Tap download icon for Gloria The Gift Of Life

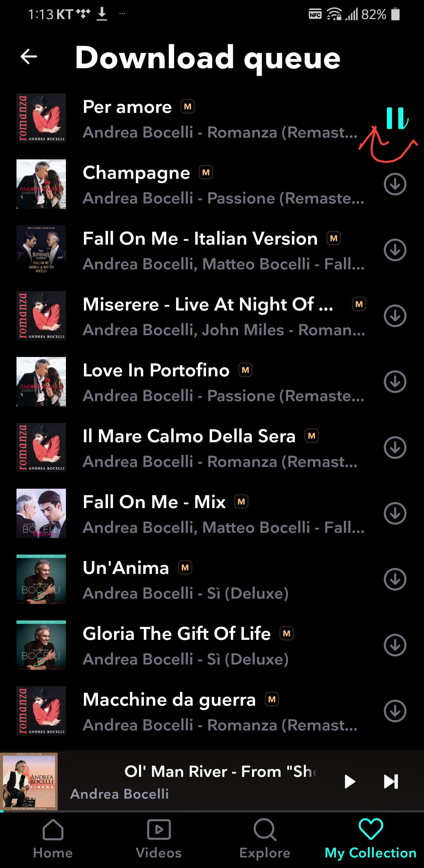pos(395,645)
